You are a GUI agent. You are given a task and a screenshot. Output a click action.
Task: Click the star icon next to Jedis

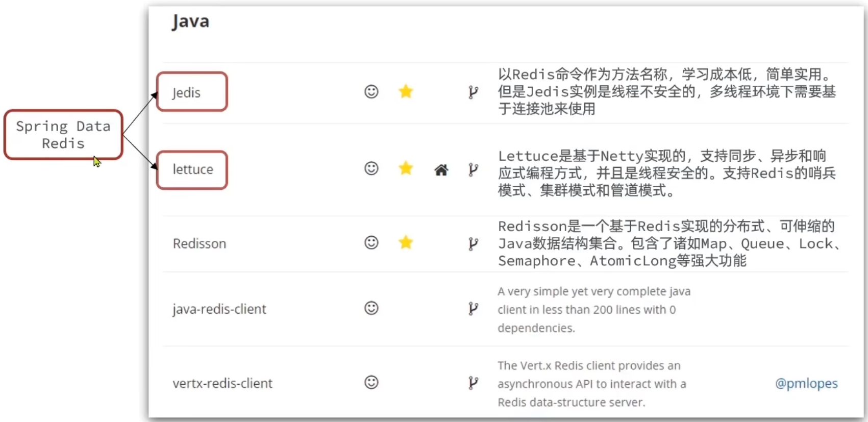click(406, 92)
